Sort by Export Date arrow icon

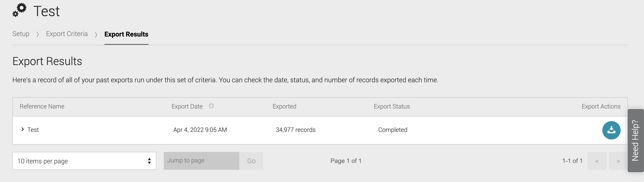coord(211,106)
